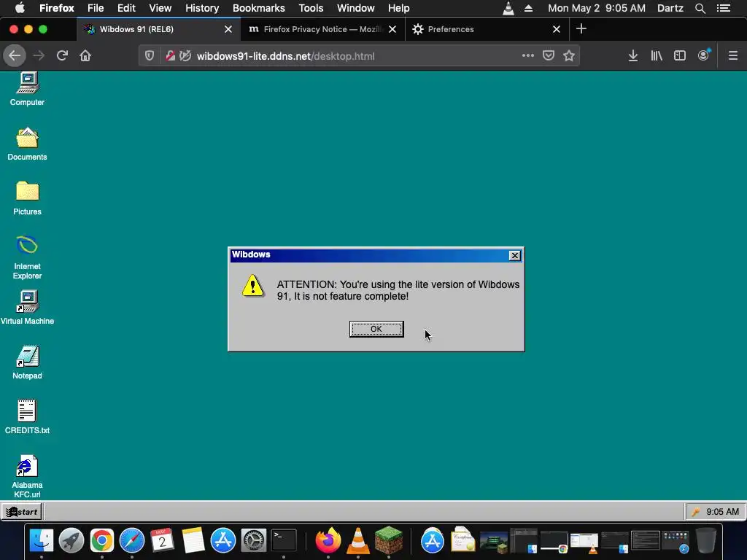Click the tray icon beside the 9:05 AM clock
Viewport: 747px width, 560px height.
[x=695, y=512]
